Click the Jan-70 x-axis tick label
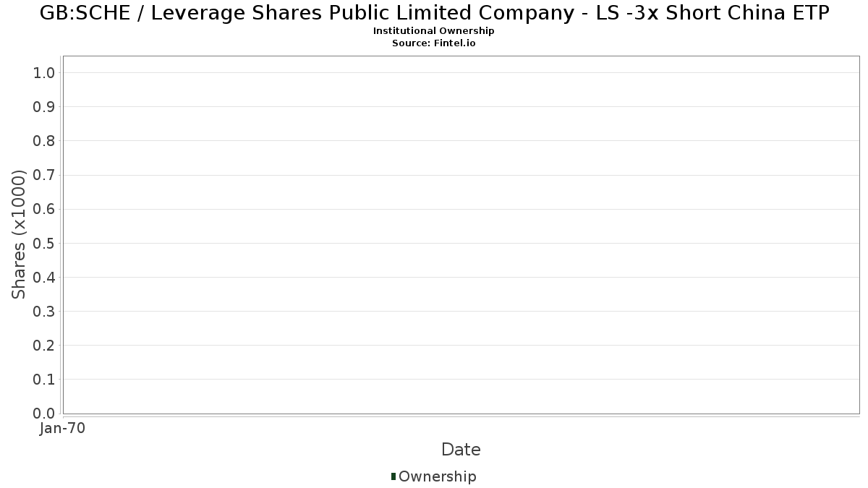Viewport: 868px width, 488px height. coord(62,429)
